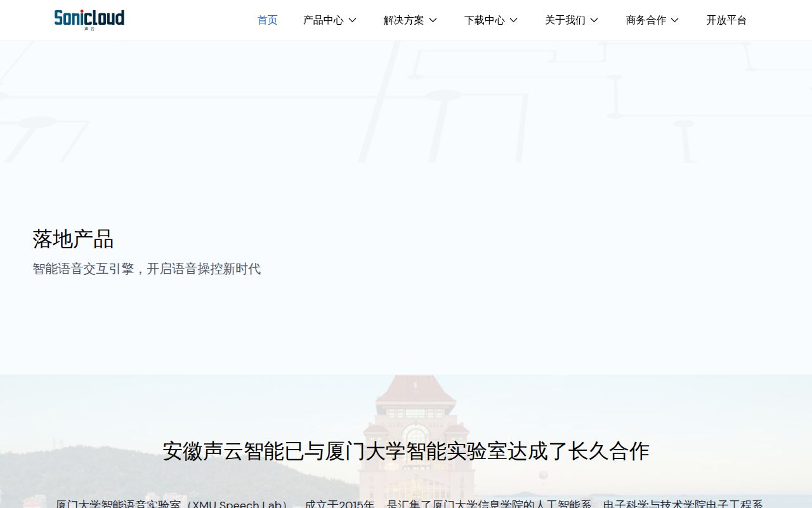Open the 解决方案 menu

403,20
